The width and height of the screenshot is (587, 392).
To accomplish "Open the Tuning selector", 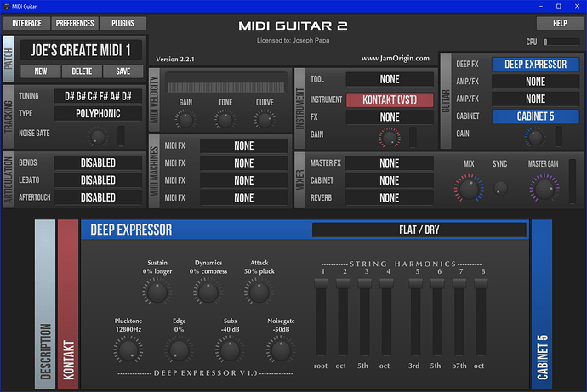I will coord(98,96).
